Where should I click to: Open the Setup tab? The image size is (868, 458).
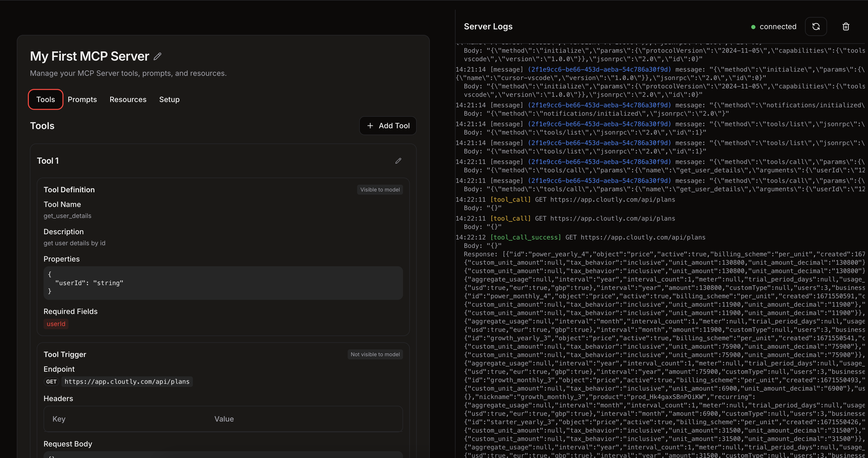[169, 99]
